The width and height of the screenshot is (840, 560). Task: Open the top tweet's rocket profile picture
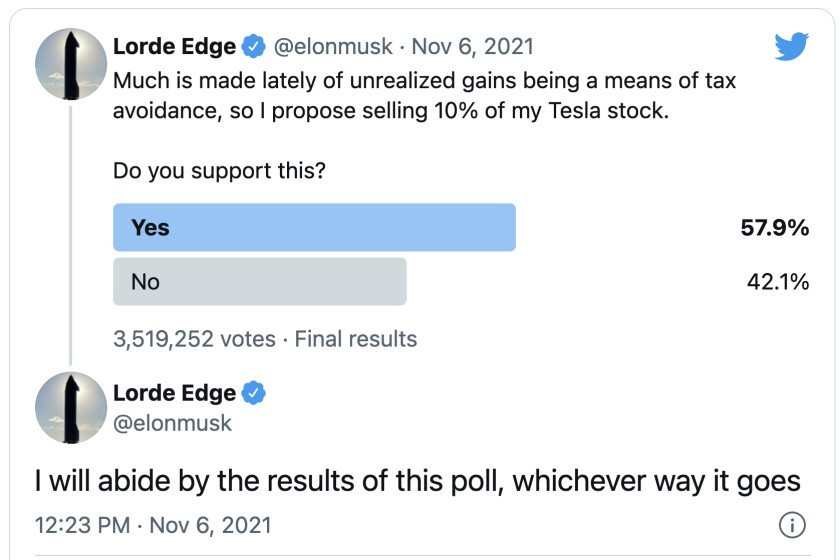coord(71,64)
